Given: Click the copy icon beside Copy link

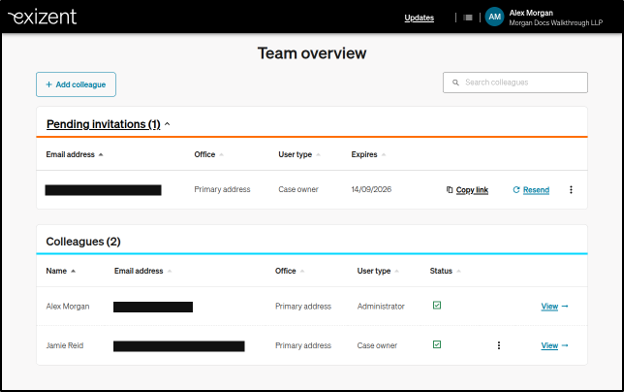Looking at the screenshot, I should click(x=449, y=190).
